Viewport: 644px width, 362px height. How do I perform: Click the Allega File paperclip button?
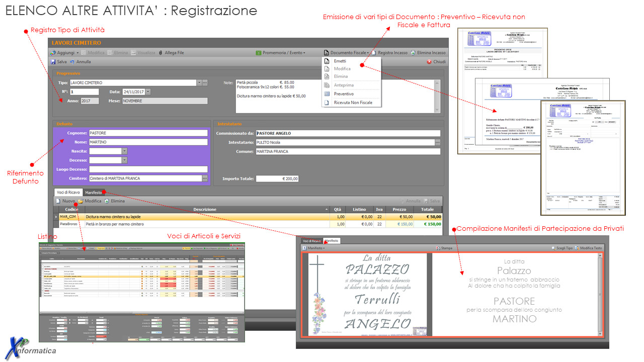pyautogui.click(x=171, y=53)
